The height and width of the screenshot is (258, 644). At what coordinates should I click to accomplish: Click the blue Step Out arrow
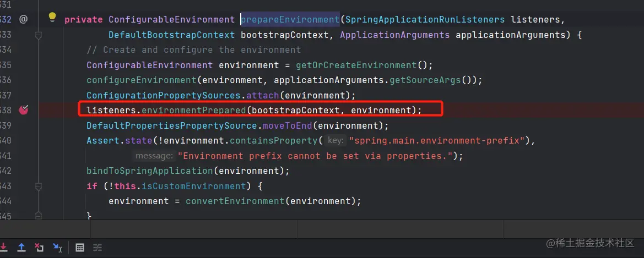(21, 247)
